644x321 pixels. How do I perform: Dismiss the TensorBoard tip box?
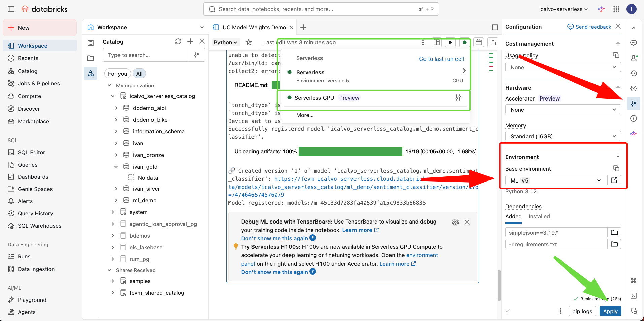point(467,222)
